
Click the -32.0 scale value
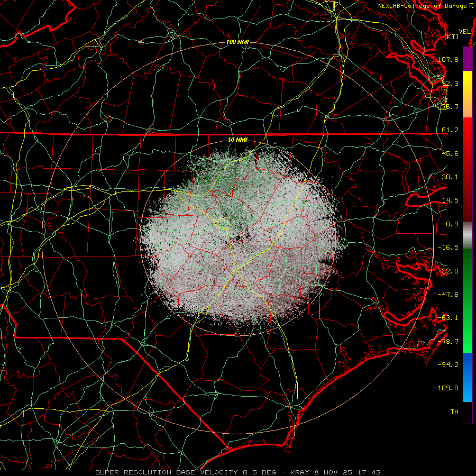click(x=448, y=271)
